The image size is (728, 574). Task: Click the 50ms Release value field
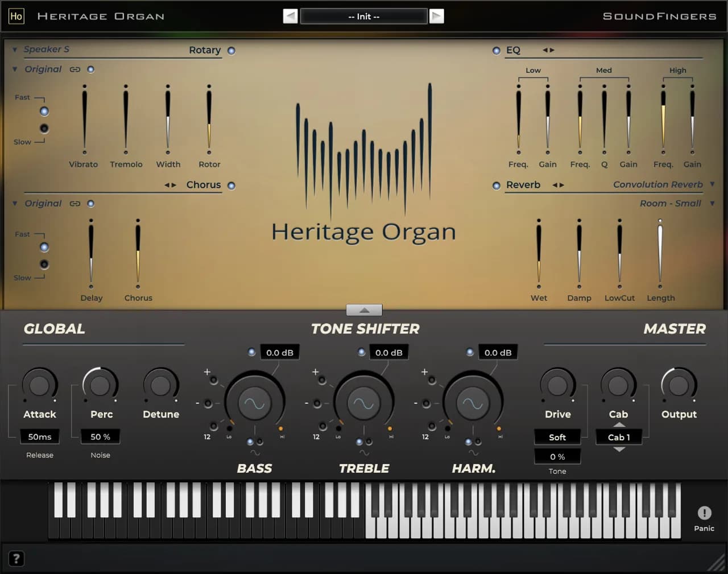[x=40, y=437]
